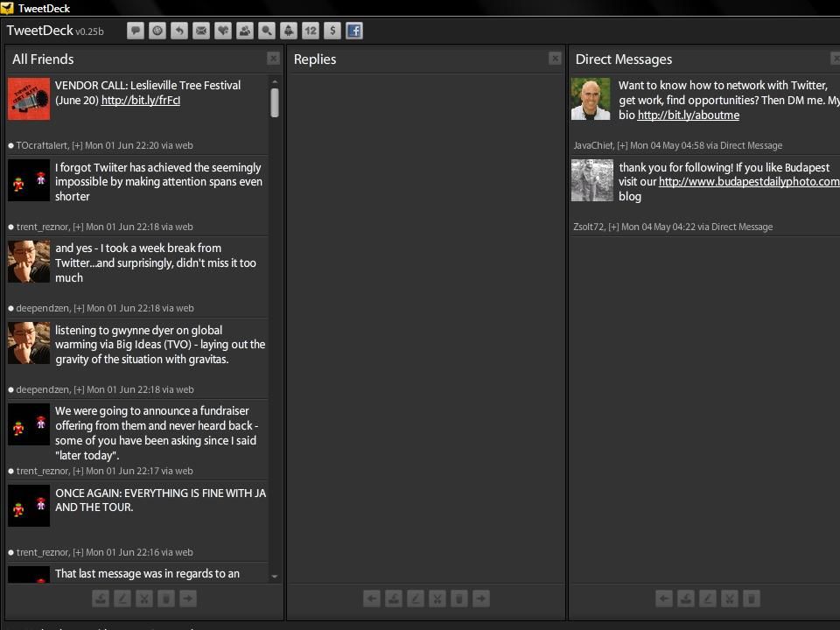This screenshot has height=630, width=840.
Task: Mark all seen in All Friends column
Action: [101, 598]
